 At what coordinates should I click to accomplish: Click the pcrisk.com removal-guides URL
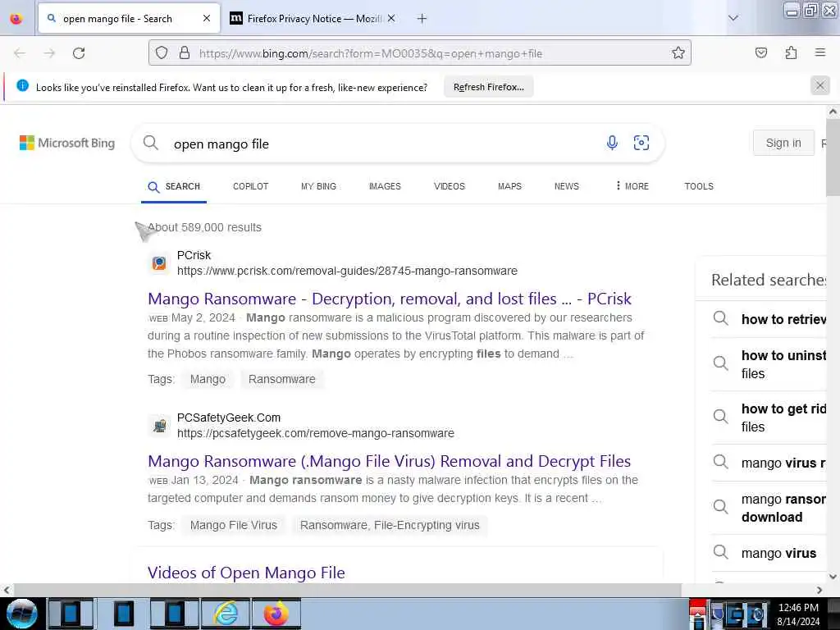click(347, 271)
